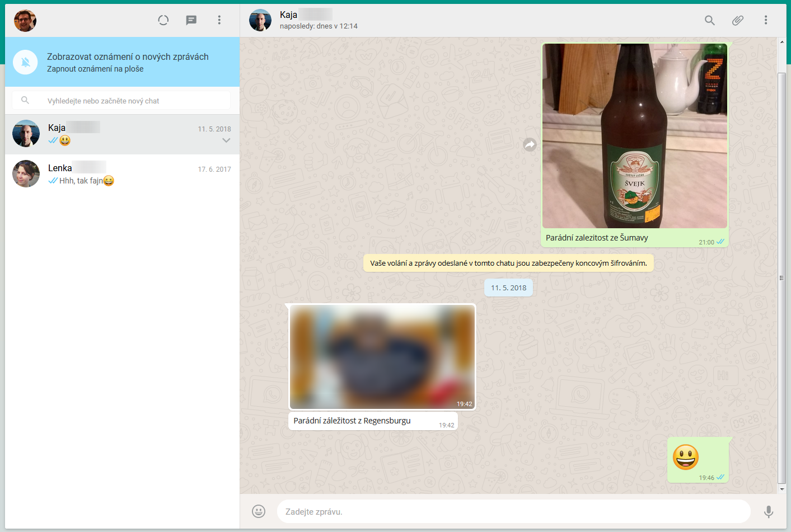Click 'naposledy: dnes v 12:14' status text
Screen dimensions: 791x532
coord(319,26)
